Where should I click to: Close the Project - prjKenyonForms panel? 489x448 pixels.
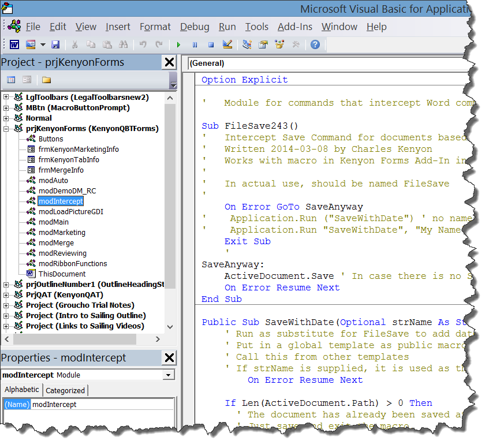(169, 62)
